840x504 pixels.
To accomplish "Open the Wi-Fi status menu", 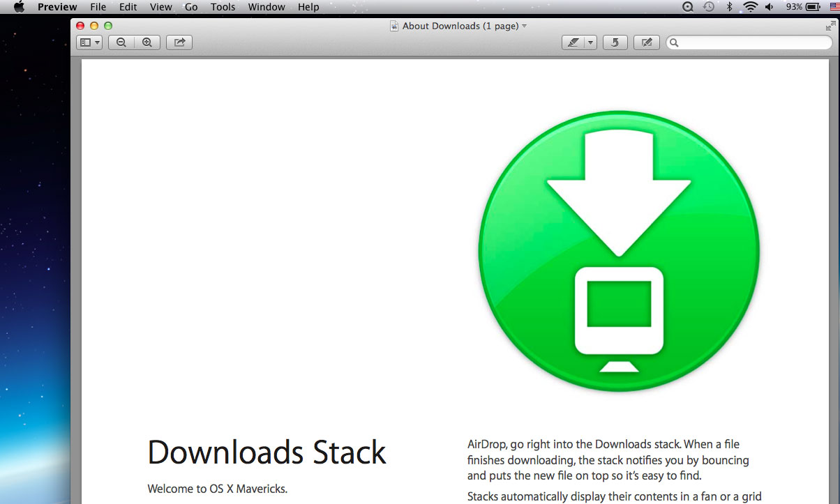I will [x=751, y=7].
